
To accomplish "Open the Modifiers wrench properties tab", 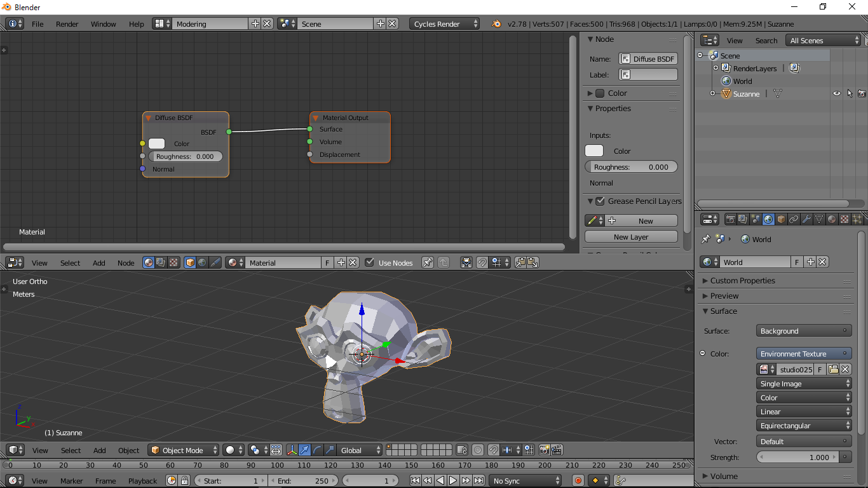I will tap(806, 219).
